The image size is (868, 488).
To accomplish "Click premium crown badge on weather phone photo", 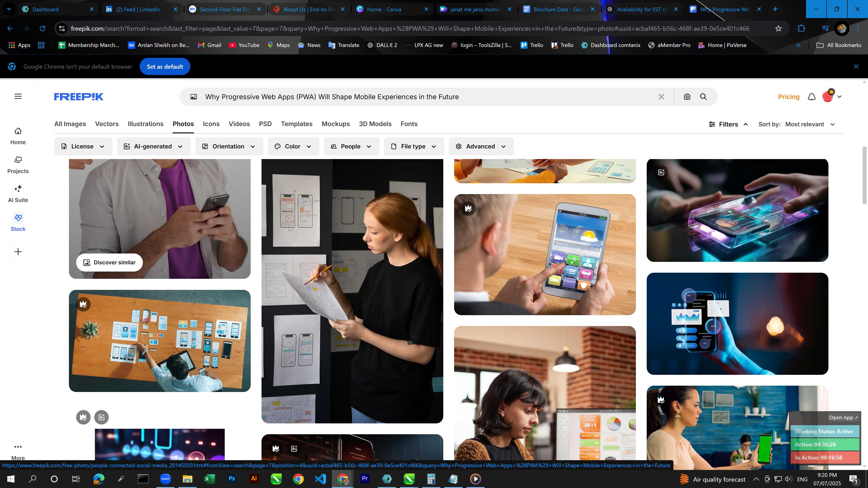I will tap(468, 208).
